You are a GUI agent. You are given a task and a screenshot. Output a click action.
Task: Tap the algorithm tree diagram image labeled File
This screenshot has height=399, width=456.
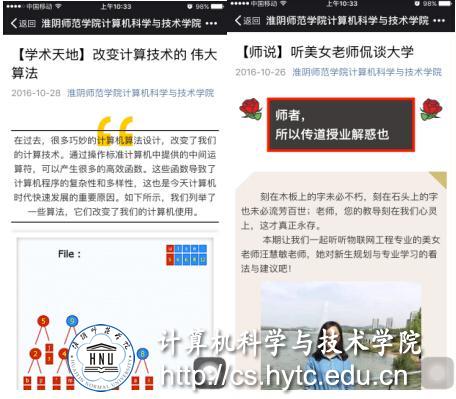click(115, 314)
